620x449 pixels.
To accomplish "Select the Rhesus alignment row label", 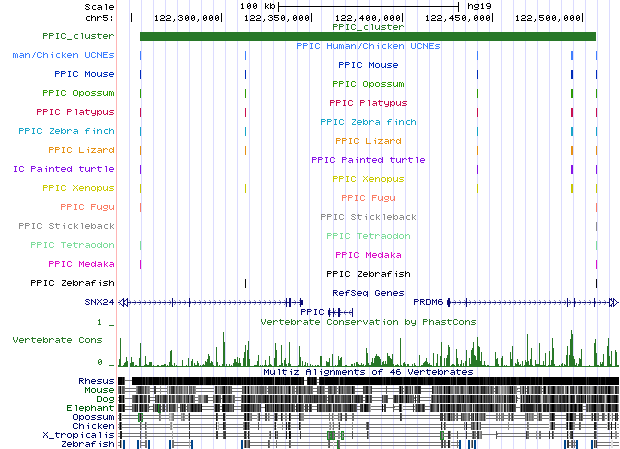I will pyautogui.click(x=95, y=381).
